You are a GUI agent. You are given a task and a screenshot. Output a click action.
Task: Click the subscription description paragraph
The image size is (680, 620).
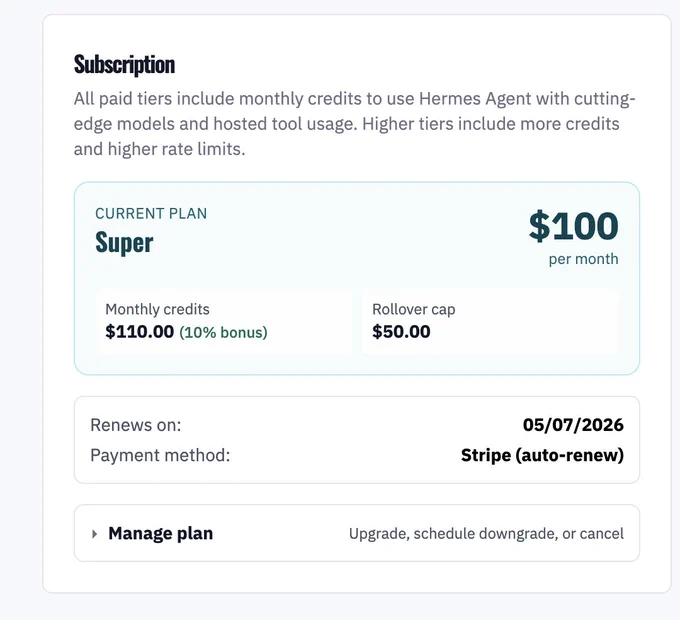355,124
